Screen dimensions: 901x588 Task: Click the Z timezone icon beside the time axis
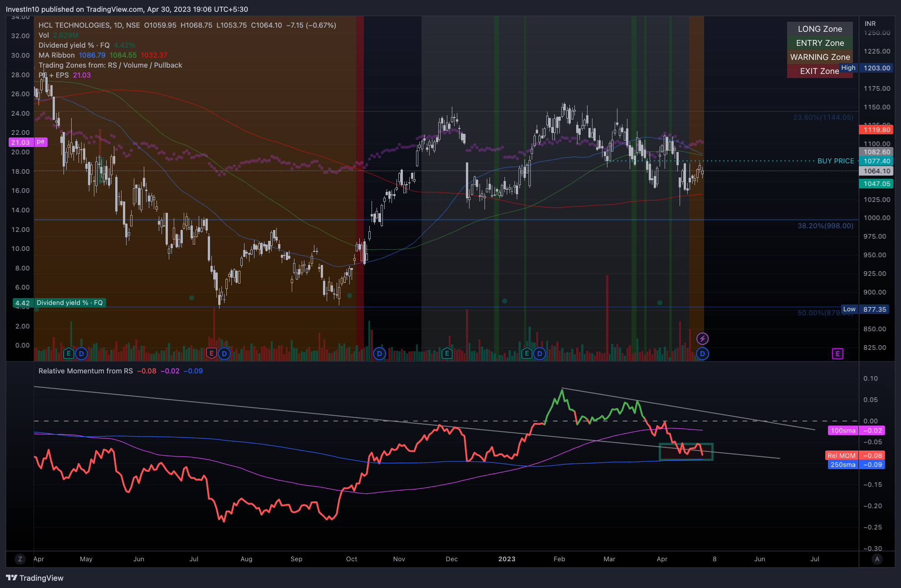pos(20,559)
